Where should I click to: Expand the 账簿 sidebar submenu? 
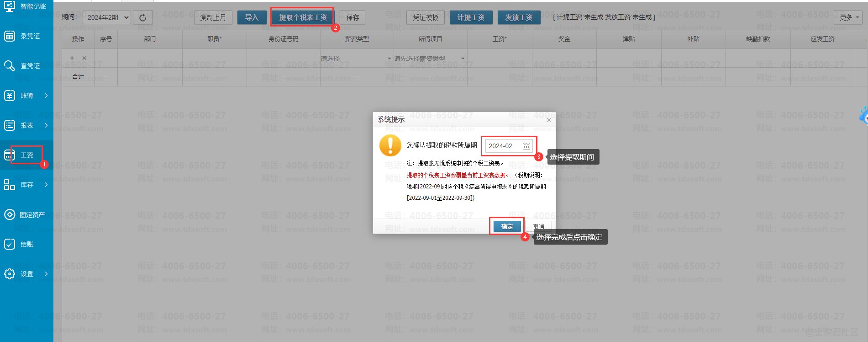point(26,96)
